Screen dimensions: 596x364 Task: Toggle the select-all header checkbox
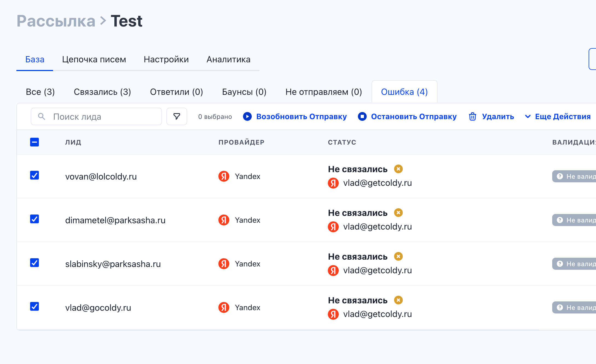click(34, 142)
